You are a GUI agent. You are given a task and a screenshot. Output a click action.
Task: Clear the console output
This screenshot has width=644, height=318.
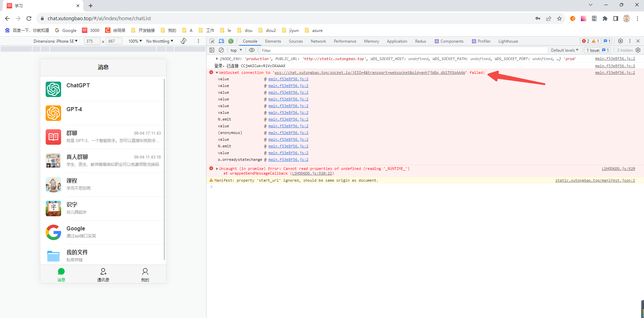(221, 50)
